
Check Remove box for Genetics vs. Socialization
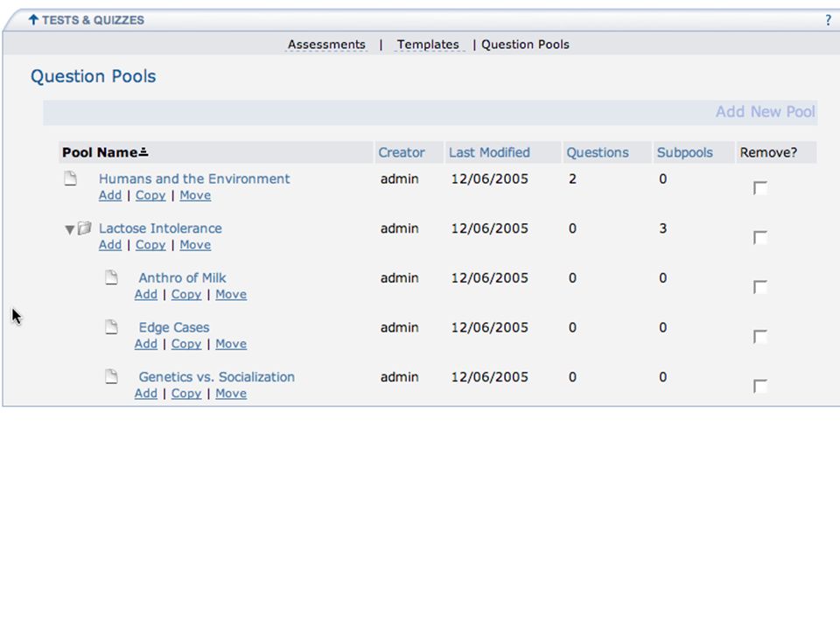tap(759, 386)
